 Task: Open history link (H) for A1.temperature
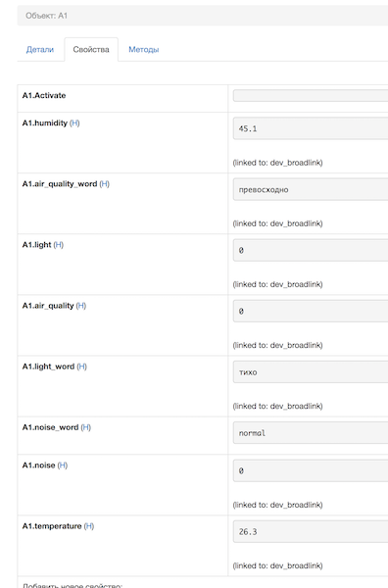89,526
